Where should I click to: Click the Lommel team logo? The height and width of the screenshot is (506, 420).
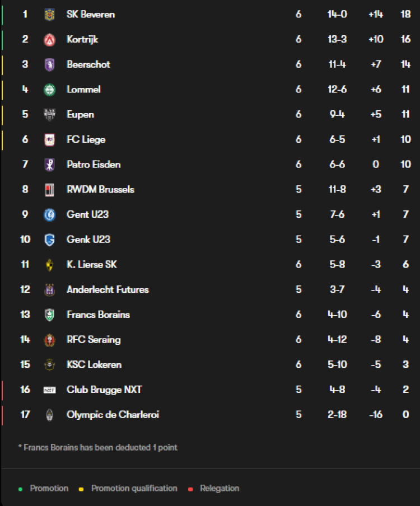click(49, 90)
